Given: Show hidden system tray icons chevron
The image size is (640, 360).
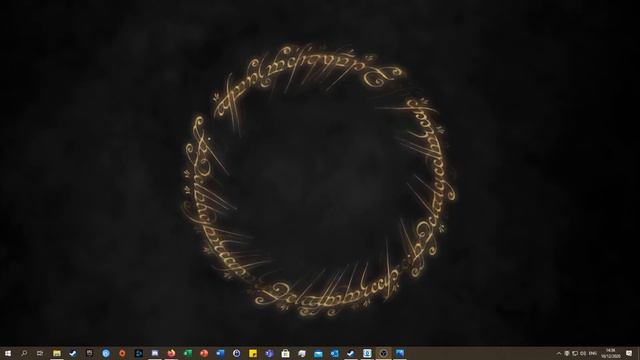Looking at the screenshot, I should (559, 353).
